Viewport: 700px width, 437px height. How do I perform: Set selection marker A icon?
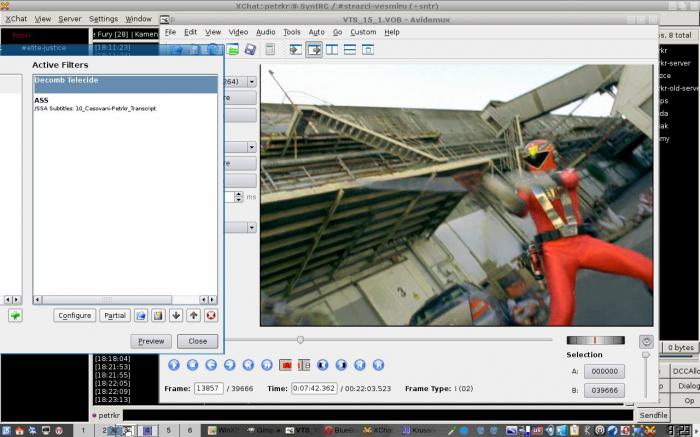coord(285,365)
